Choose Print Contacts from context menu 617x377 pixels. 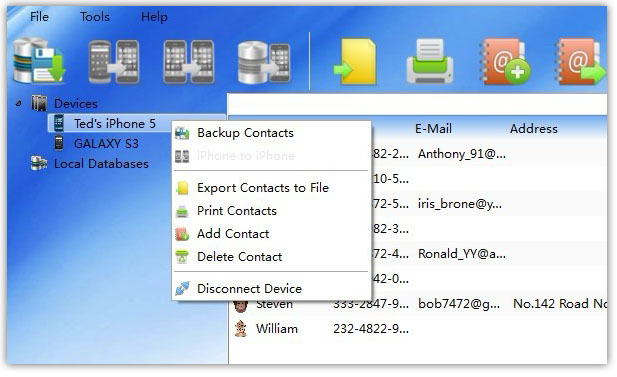[272, 211]
